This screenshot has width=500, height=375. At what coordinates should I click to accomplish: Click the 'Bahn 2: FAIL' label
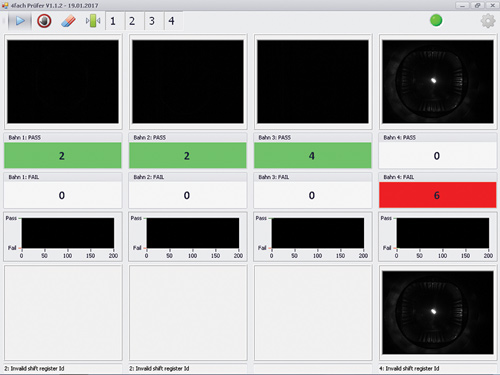149,177
